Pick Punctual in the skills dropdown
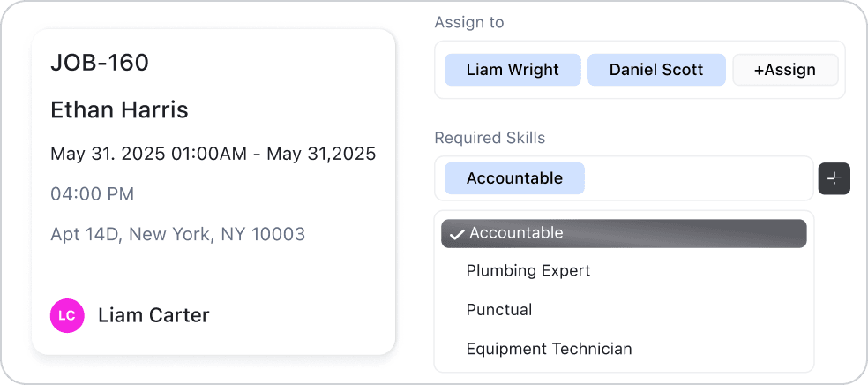The image size is (868, 385). point(498,310)
